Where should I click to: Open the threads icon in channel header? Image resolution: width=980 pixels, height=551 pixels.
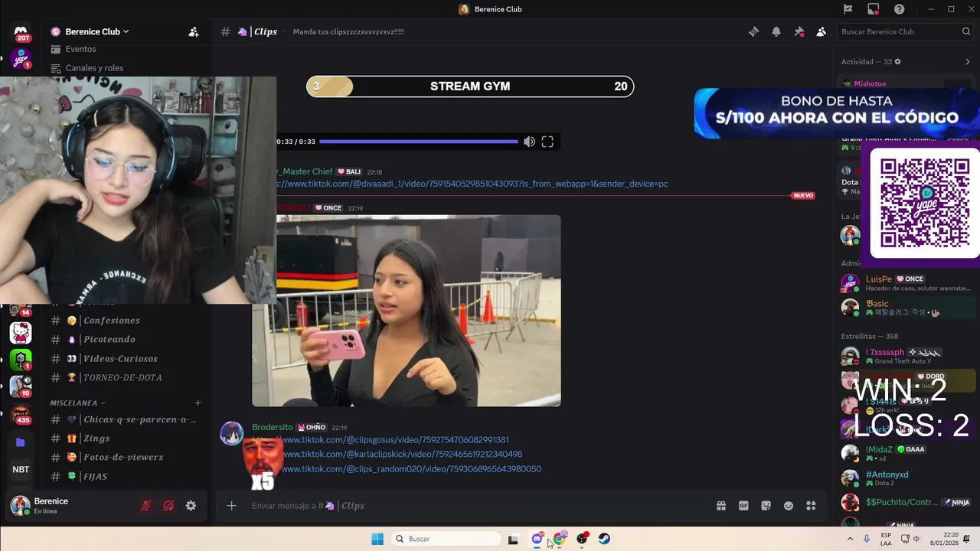point(753,31)
